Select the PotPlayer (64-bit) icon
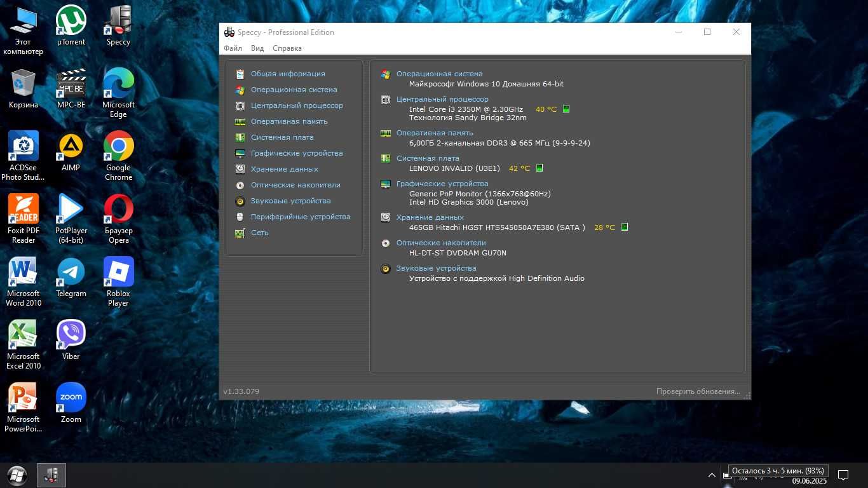This screenshot has height=488, width=868. pyautogui.click(x=71, y=219)
